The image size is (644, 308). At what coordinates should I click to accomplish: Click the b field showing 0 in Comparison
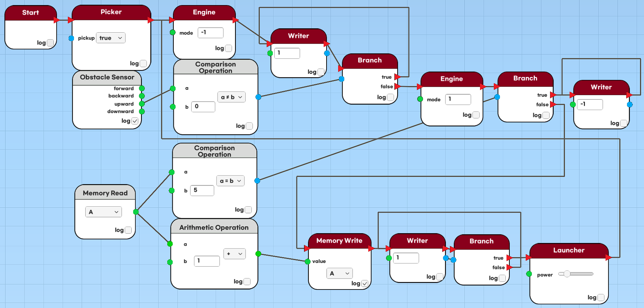click(203, 107)
